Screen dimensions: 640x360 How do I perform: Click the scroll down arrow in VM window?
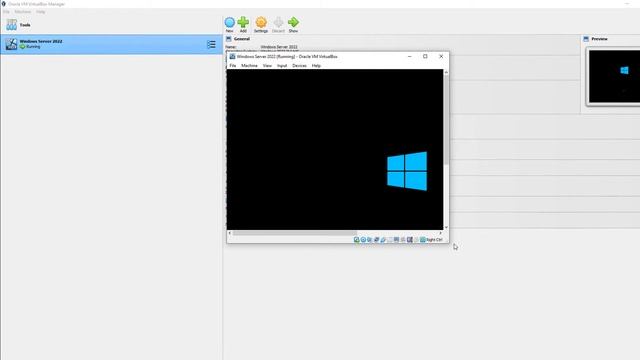pos(446,227)
